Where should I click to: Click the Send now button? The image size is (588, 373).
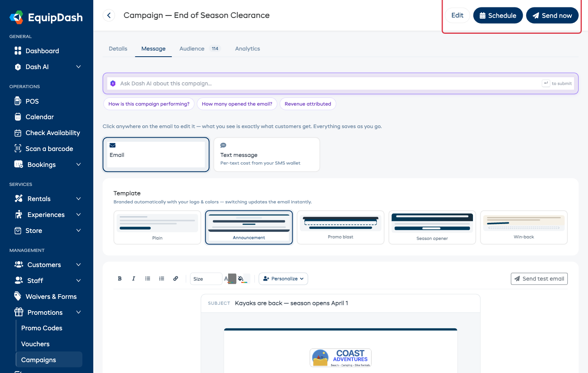click(x=552, y=16)
